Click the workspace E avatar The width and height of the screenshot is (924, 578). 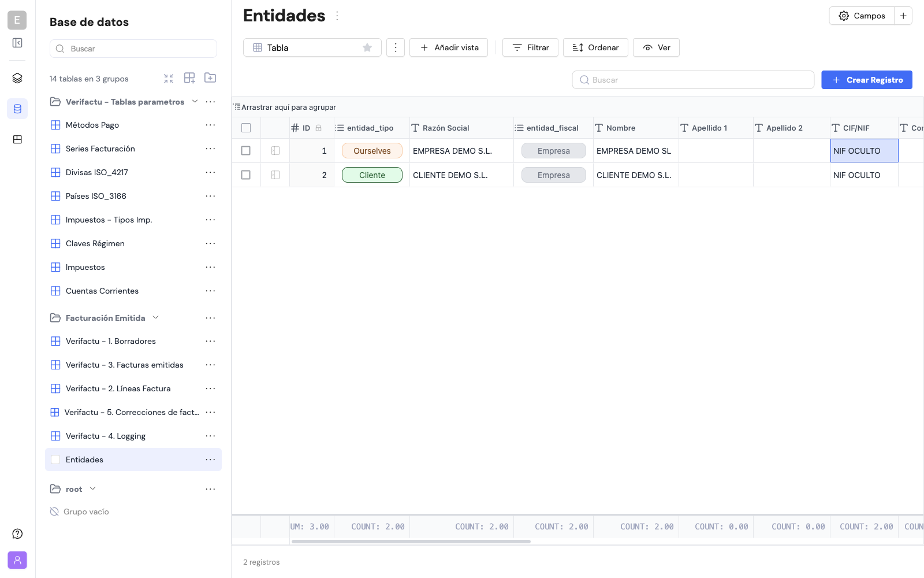point(17,20)
